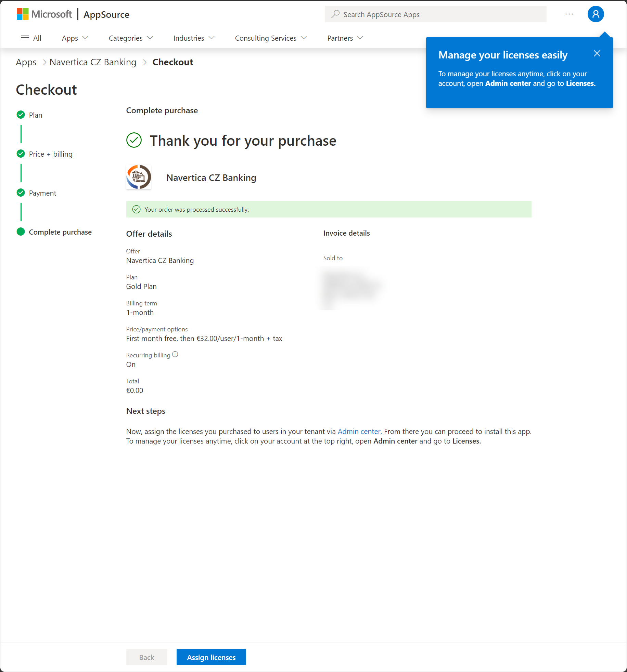Click the '1-month' billing term value
The image size is (627, 672).
tap(140, 313)
